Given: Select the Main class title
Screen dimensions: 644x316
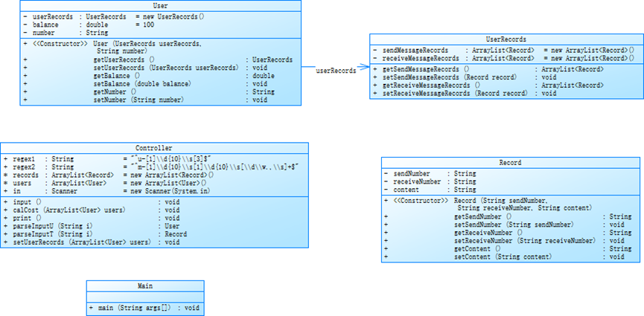Looking at the screenshot, I should coord(145,286).
